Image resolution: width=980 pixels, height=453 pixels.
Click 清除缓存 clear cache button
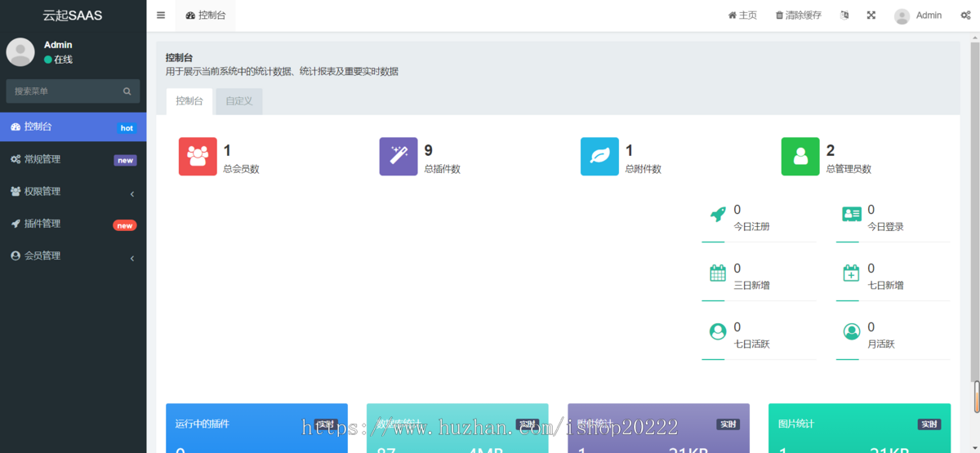pos(799,16)
